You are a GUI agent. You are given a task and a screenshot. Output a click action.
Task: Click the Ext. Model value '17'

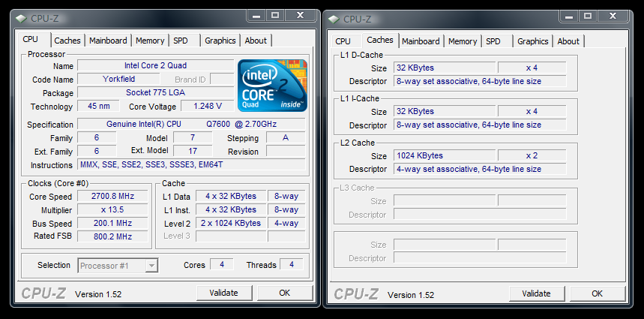(193, 151)
